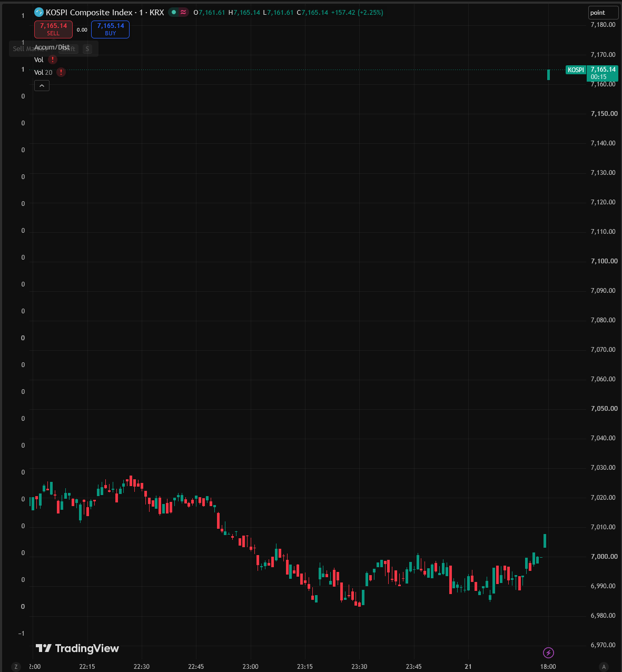
Task: Click the 23:00 label on time axis
Action: pos(250,667)
